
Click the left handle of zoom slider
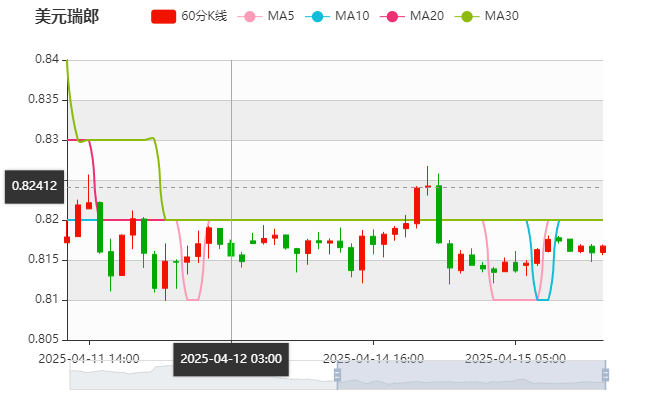(337, 375)
